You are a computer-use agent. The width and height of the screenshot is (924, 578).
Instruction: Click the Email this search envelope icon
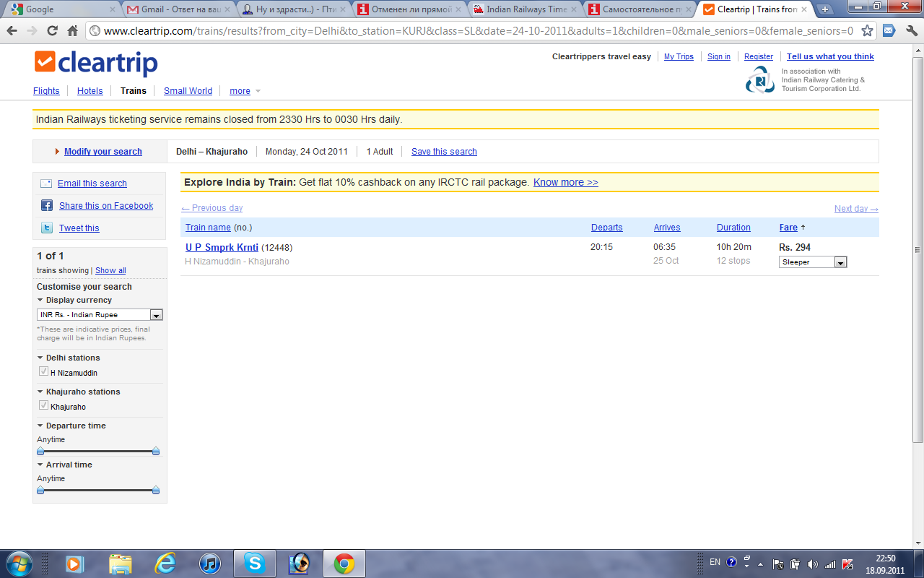click(46, 184)
